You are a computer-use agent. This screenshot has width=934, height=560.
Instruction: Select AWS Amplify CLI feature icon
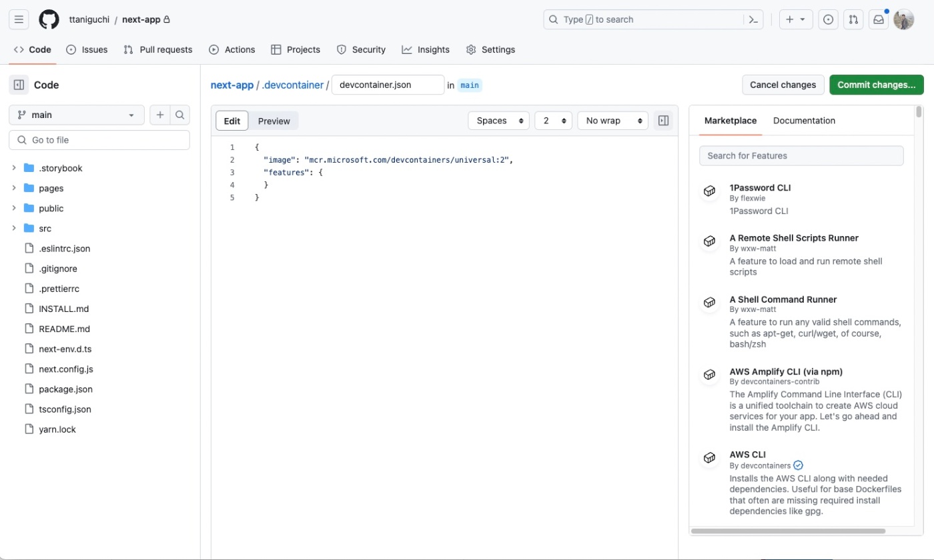(x=709, y=375)
